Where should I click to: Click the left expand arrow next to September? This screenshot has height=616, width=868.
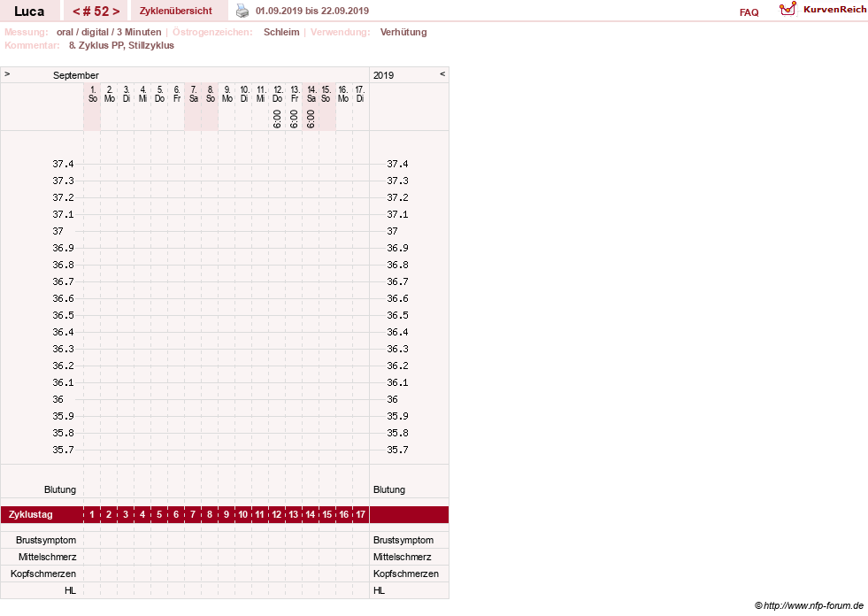point(7,73)
